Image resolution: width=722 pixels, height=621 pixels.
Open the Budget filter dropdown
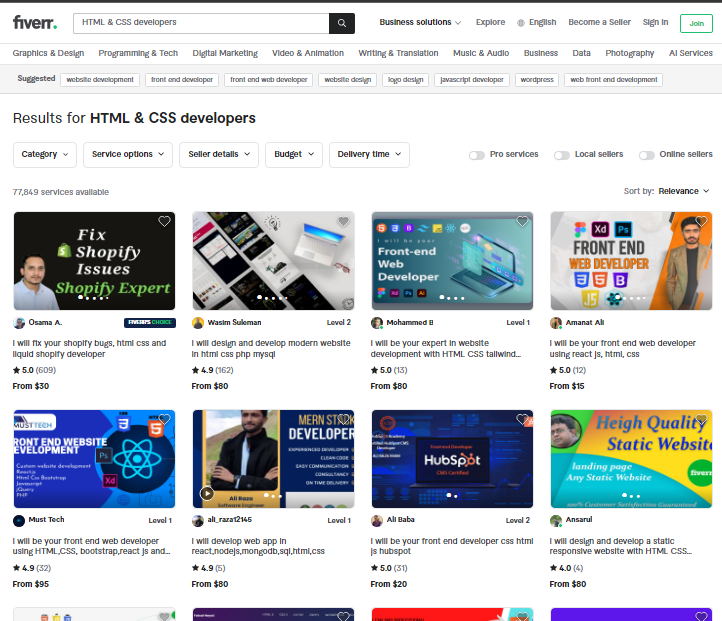coord(294,155)
